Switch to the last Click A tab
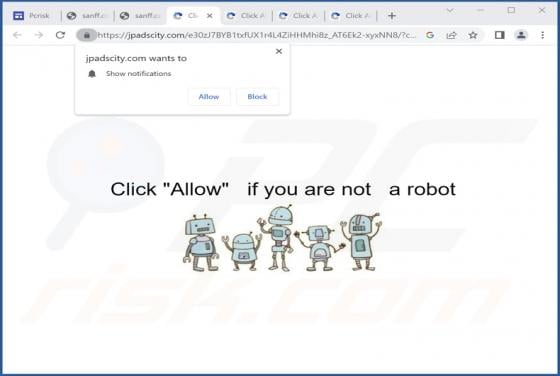Viewport: 560px width, 376px height. click(x=351, y=16)
